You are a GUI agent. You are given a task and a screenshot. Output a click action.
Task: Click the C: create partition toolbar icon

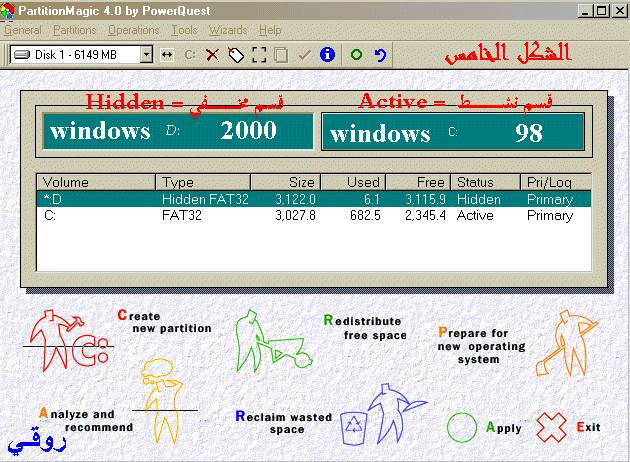(x=190, y=55)
